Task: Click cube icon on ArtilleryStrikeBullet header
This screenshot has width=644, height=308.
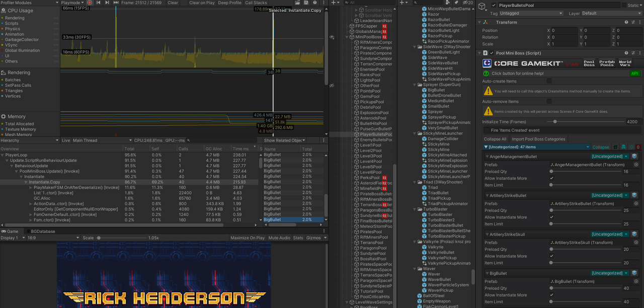Action: 634,195
